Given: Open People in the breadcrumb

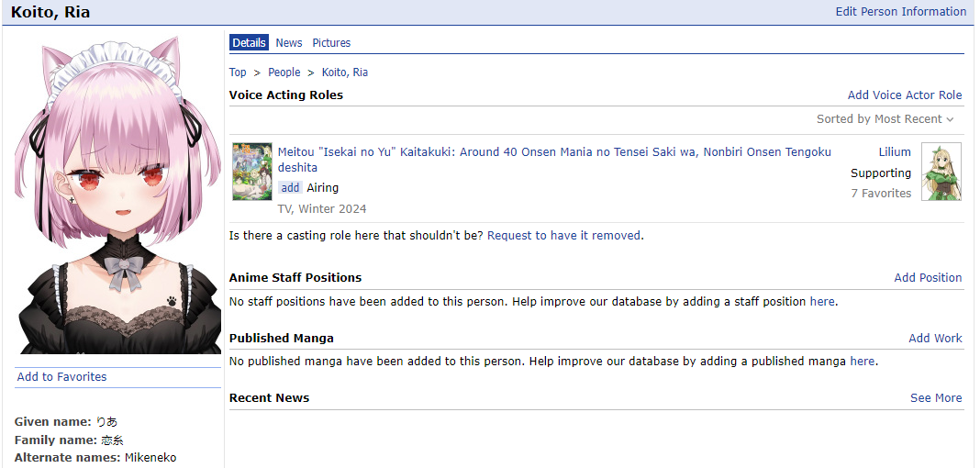Looking at the screenshot, I should 284,72.
